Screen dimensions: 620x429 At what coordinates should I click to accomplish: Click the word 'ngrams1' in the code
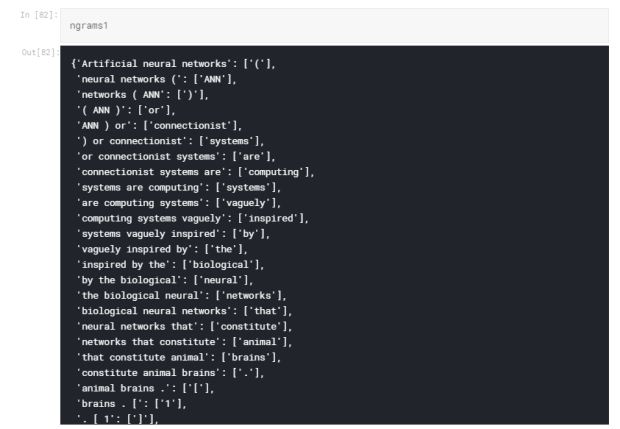pos(90,26)
